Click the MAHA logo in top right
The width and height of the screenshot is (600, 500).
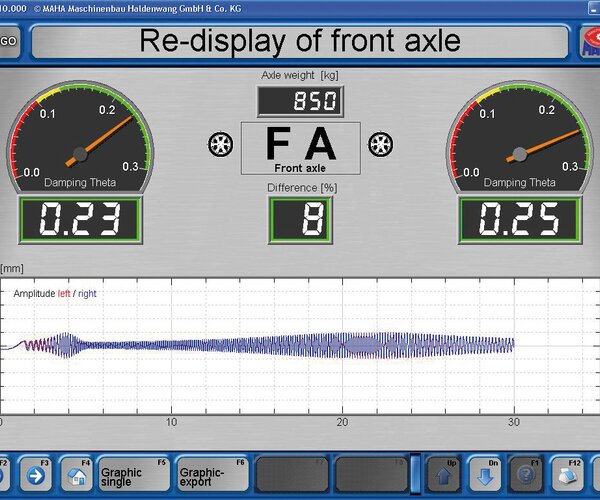click(x=590, y=42)
